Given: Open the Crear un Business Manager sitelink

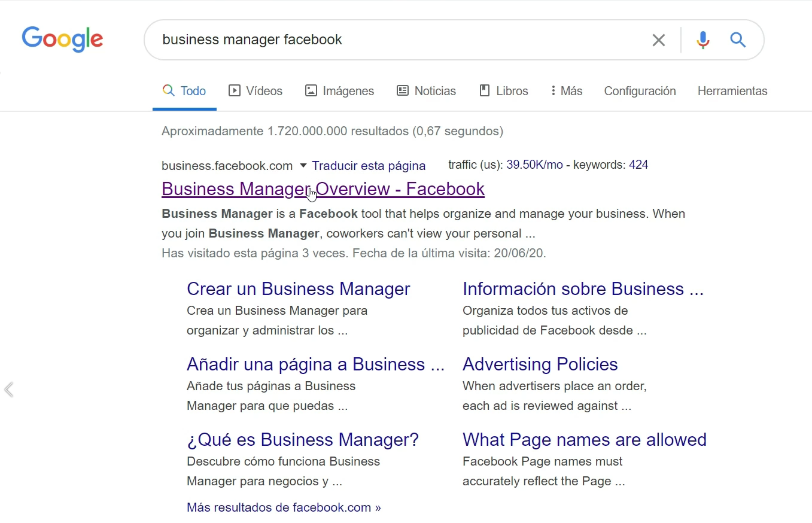Looking at the screenshot, I should [x=298, y=289].
